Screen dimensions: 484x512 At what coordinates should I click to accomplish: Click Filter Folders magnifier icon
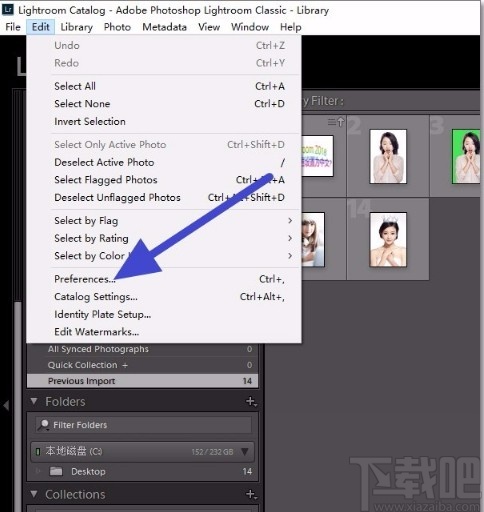[x=43, y=425]
